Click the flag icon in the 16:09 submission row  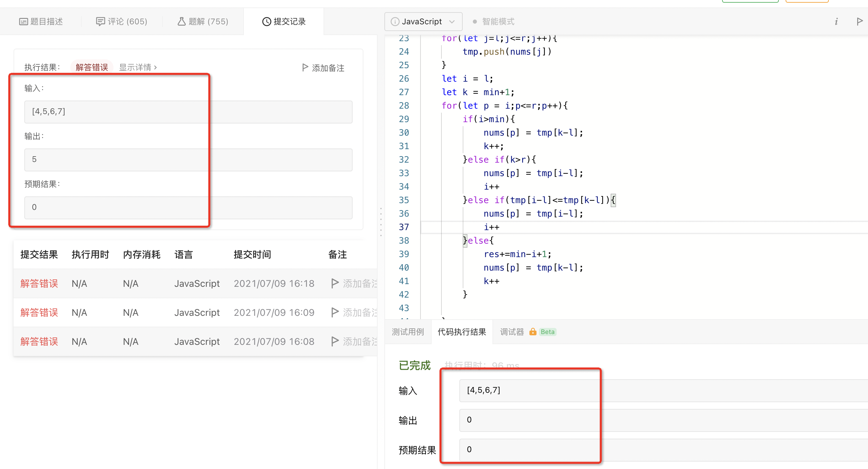pos(335,312)
